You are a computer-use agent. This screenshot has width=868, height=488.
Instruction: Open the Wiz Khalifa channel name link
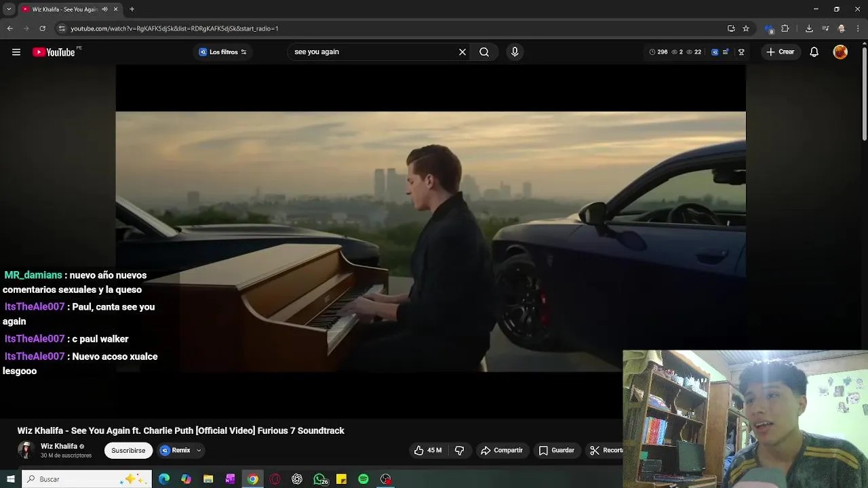[x=59, y=446]
